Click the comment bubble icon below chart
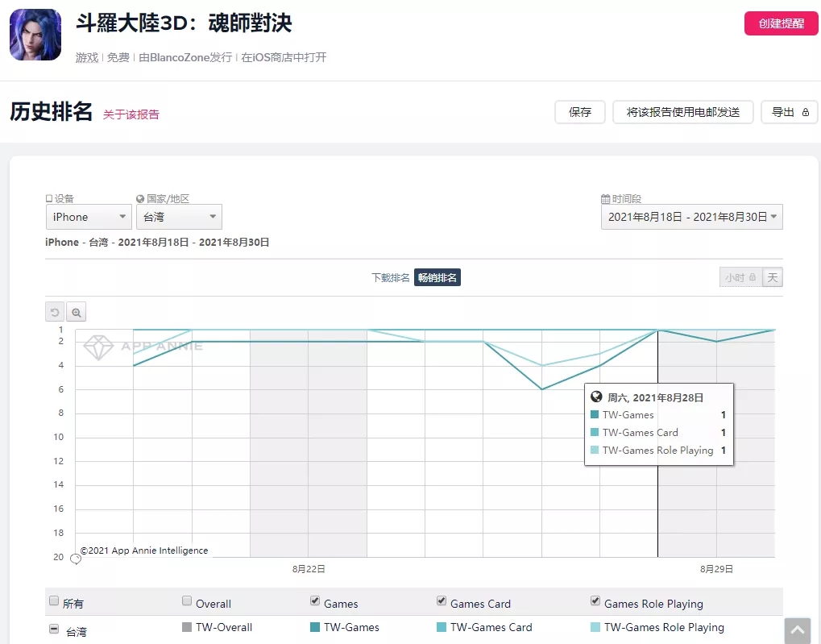The height and width of the screenshot is (644, 821). (76, 559)
